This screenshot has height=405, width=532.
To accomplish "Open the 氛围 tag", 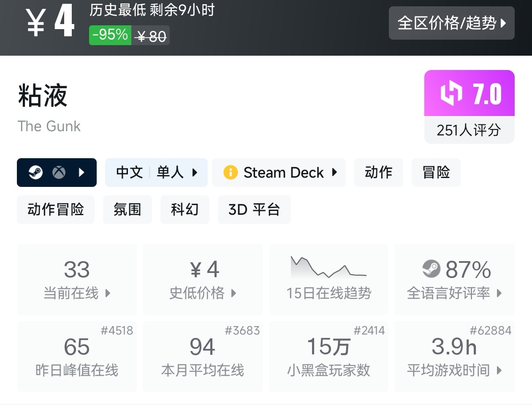I will tap(127, 210).
